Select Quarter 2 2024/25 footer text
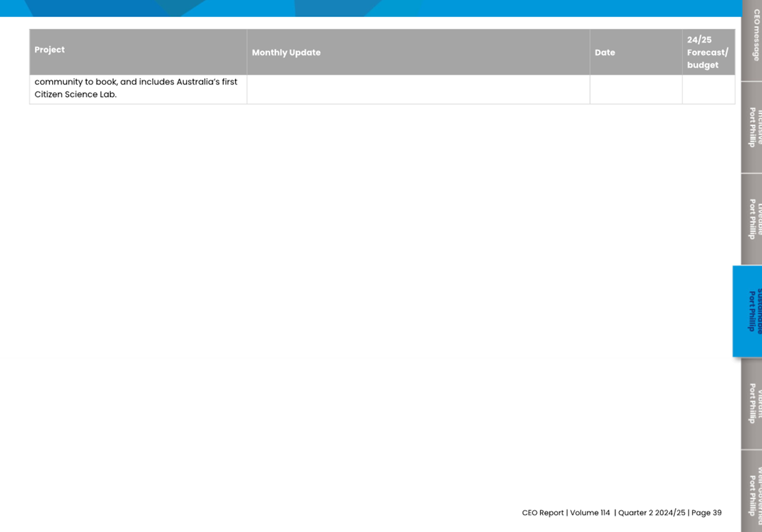 tap(651, 513)
